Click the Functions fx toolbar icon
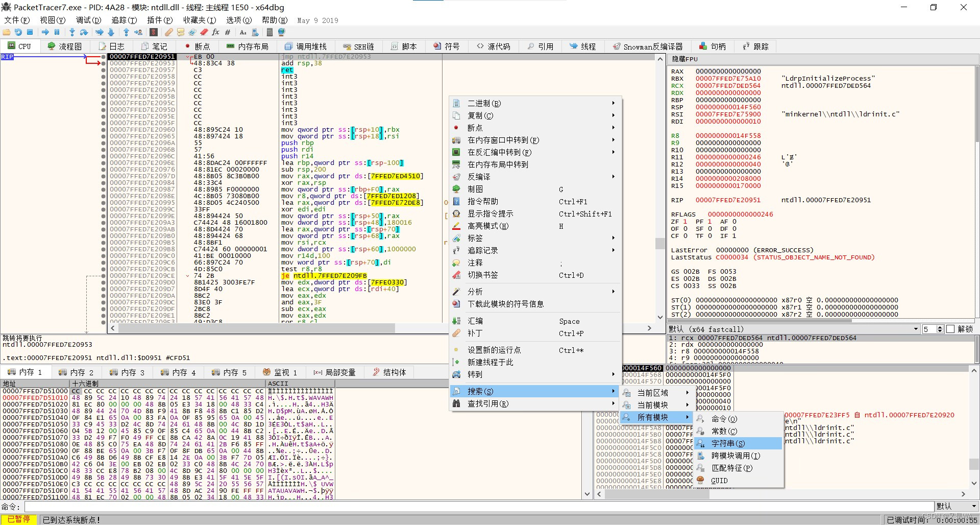980x525 pixels. click(215, 32)
